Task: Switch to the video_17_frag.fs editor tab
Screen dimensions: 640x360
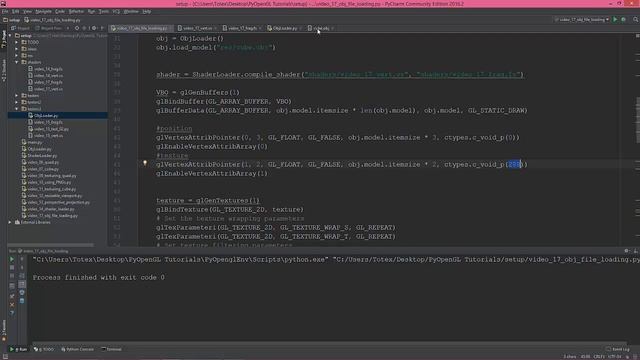Action: coord(242,28)
